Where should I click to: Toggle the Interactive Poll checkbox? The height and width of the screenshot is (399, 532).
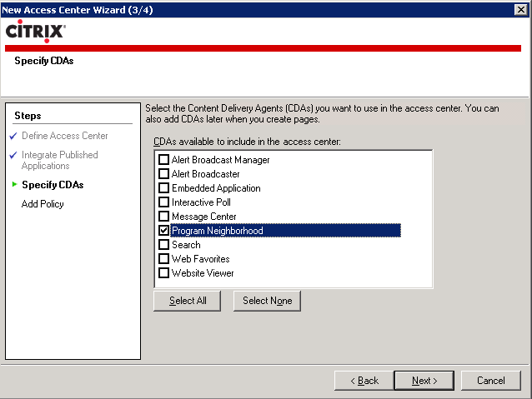164,202
